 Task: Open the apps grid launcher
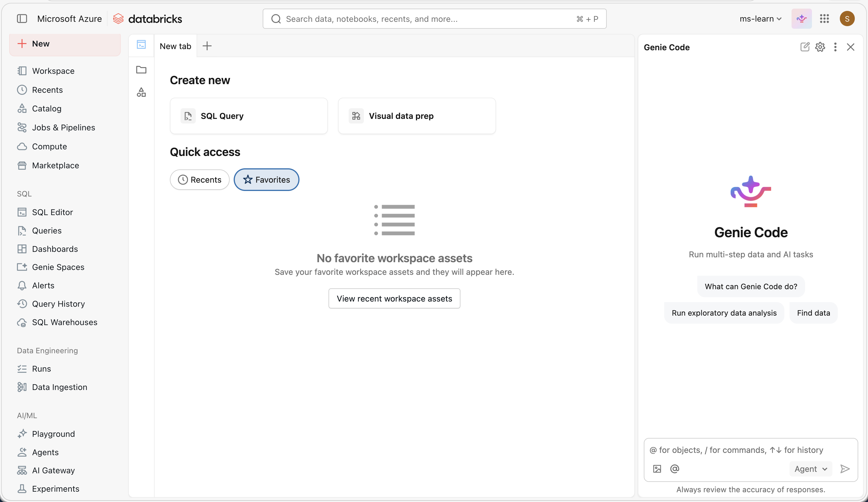[x=824, y=19]
